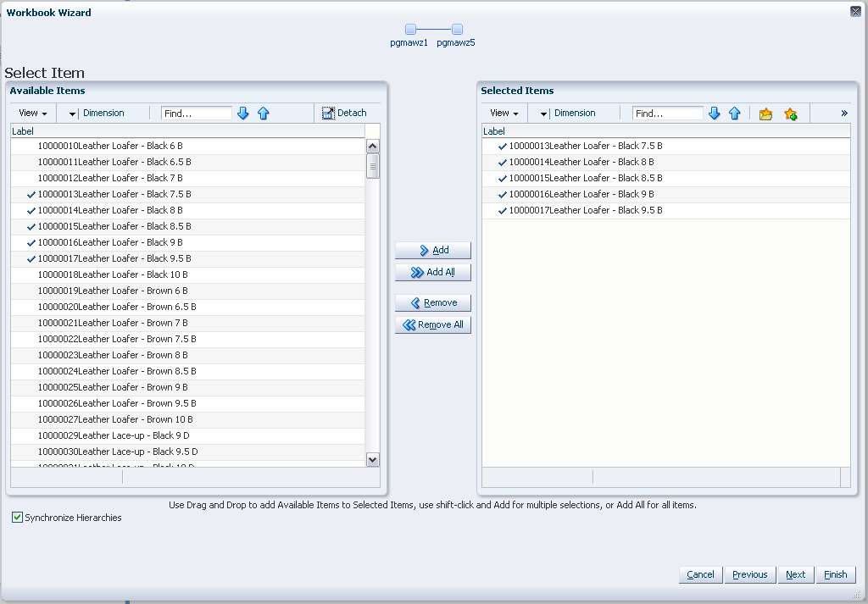This screenshot has width=868, height=604.
Task: Close the Workbook Wizard dialog
Action: 855,11
